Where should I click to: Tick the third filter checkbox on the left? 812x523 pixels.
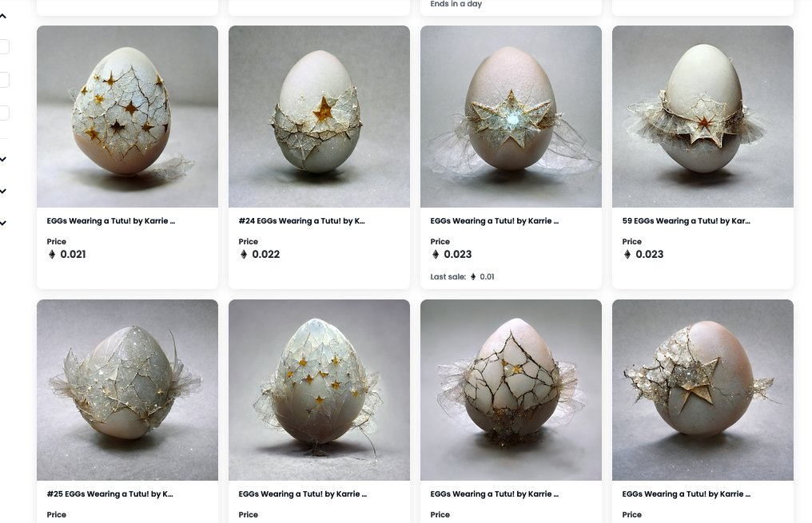click(x=4, y=112)
